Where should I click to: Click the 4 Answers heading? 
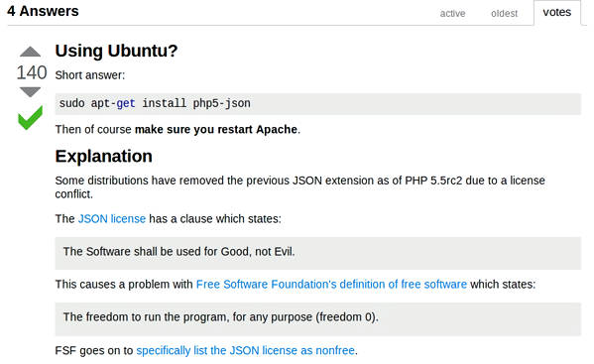click(x=43, y=11)
